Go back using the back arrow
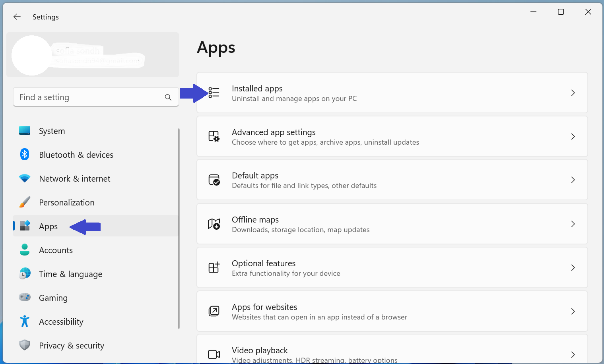604x364 pixels. [17, 17]
